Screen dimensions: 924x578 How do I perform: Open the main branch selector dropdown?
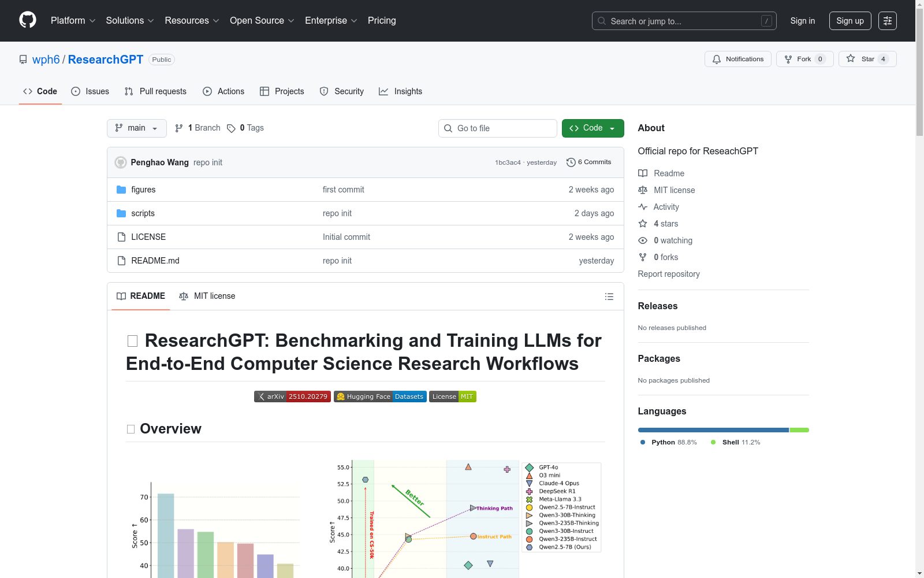(x=137, y=128)
